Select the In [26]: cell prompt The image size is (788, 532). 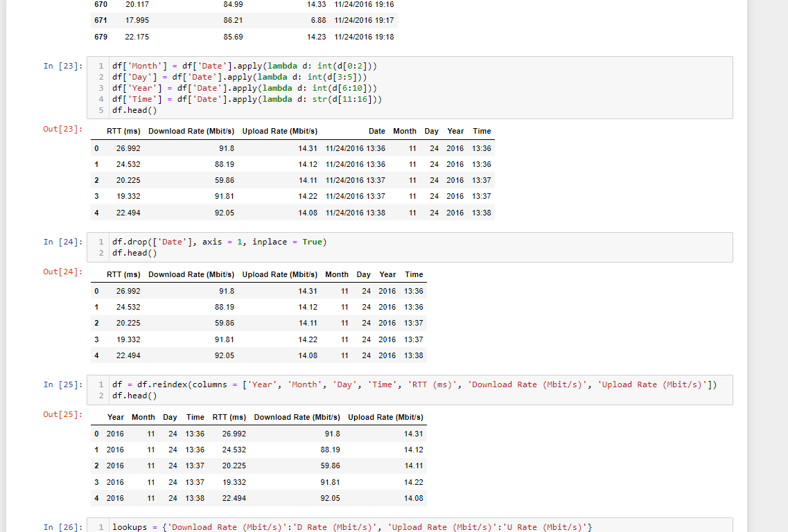(x=63, y=527)
